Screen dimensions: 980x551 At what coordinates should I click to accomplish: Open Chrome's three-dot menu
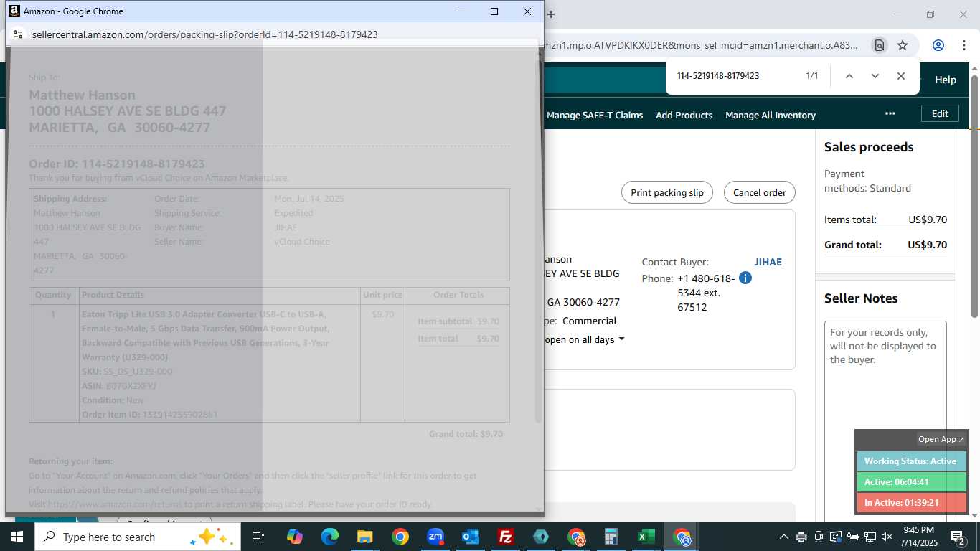[963, 45]
